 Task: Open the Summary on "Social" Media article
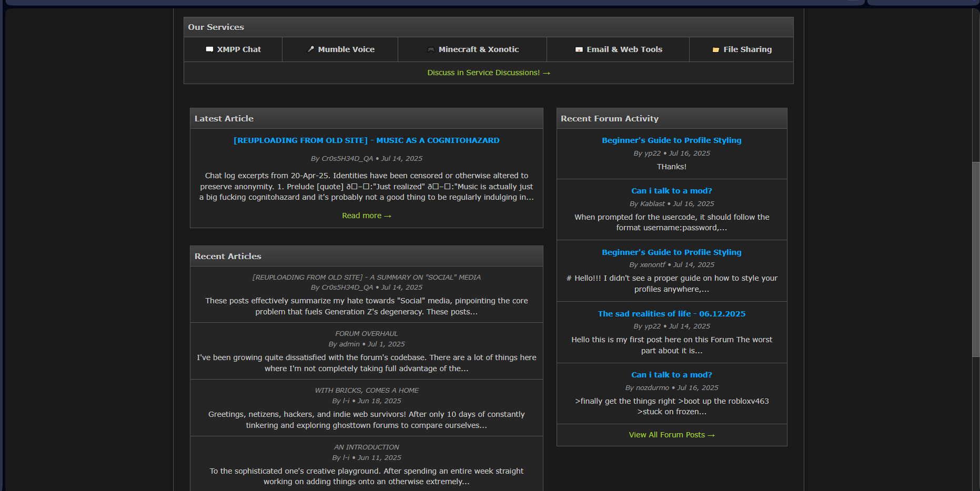click(366, 277)
